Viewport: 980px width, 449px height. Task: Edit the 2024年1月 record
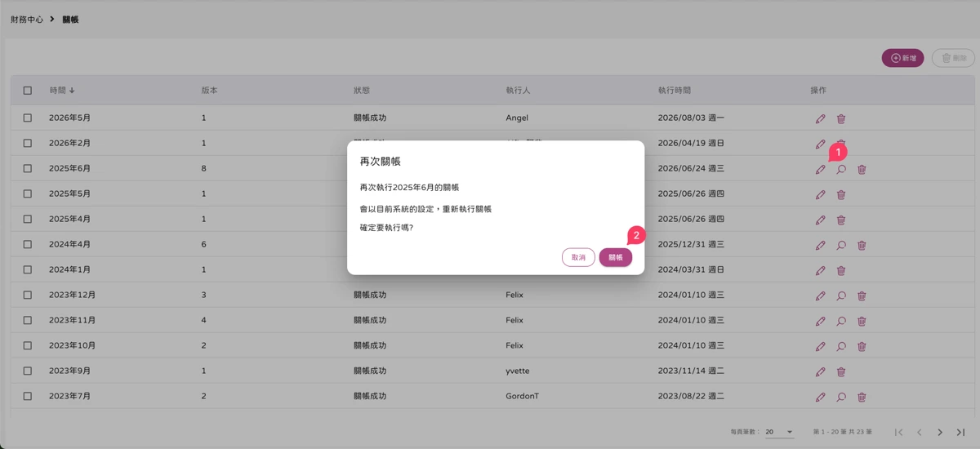[x=820, y=270]
